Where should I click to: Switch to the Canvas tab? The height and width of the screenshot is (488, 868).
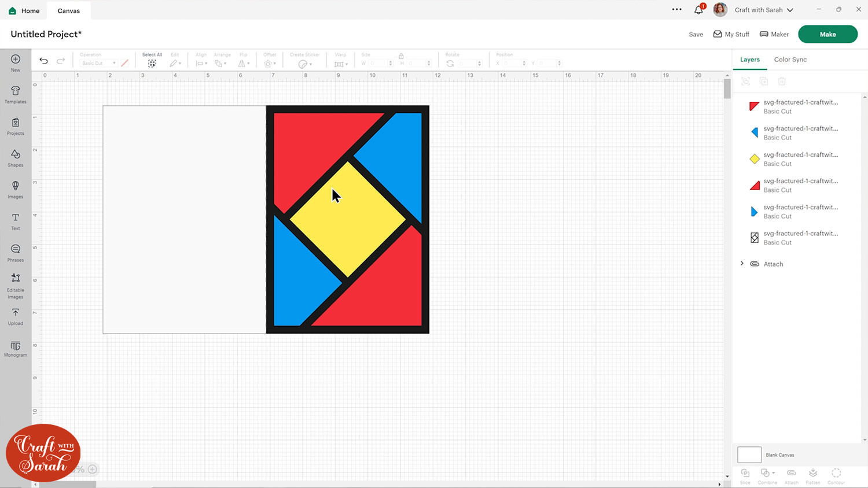point(69,10)
